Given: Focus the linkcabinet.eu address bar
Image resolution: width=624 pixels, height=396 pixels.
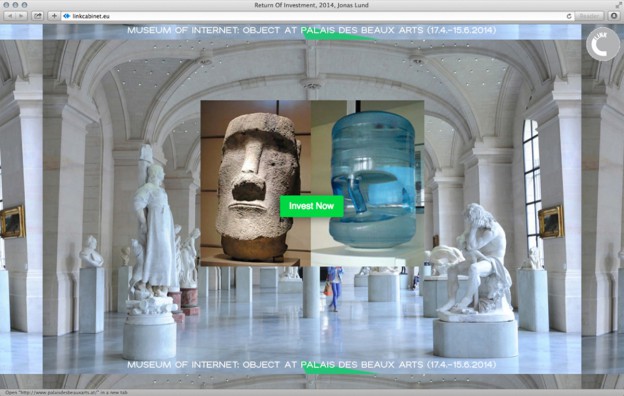Looking at the screenshot, I should tap(314, 16).
